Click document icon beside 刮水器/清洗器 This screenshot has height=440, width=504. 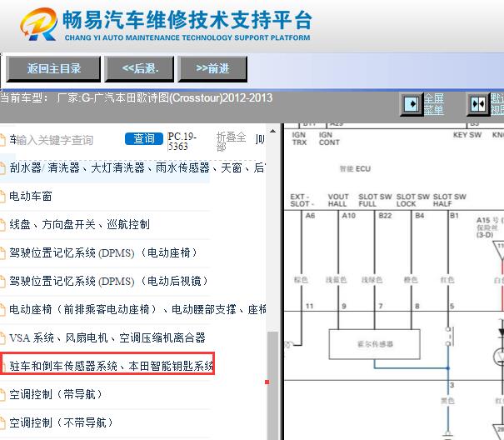[x=2, y=168]
